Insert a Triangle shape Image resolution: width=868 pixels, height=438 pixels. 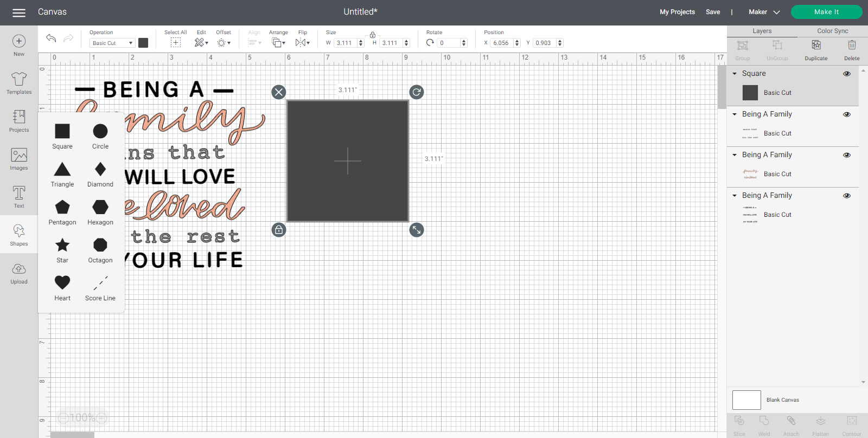click(x=62, y=175)
